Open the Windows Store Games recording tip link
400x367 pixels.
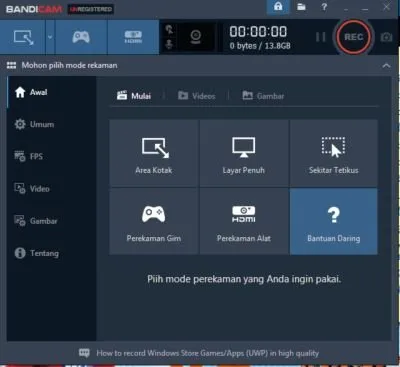point(207,353)
